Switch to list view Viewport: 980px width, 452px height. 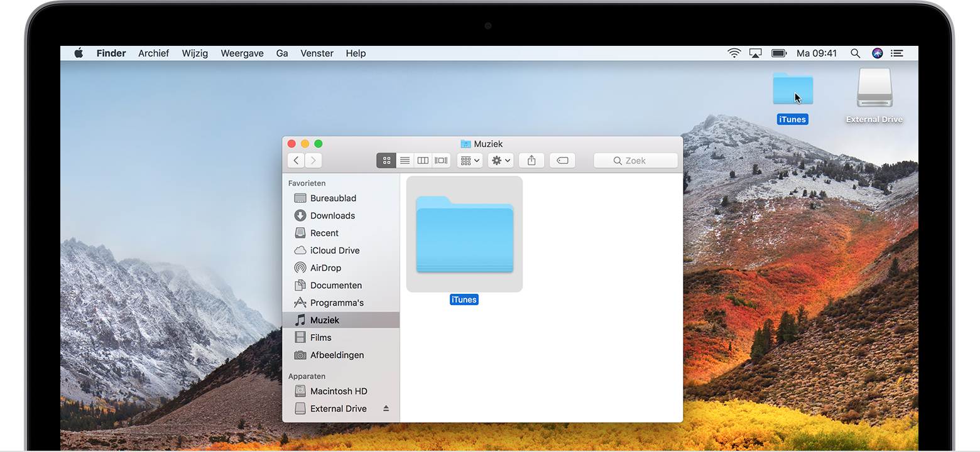[x=405, y=161]
